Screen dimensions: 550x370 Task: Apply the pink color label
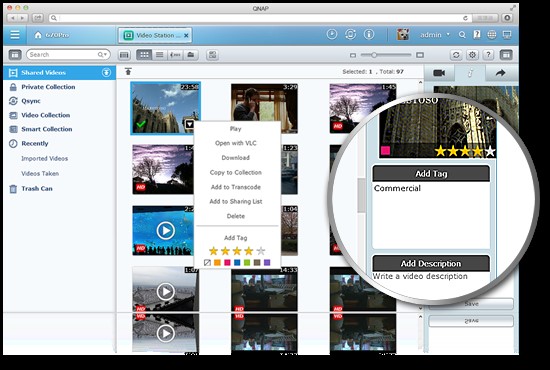click(x=227, y=262)
